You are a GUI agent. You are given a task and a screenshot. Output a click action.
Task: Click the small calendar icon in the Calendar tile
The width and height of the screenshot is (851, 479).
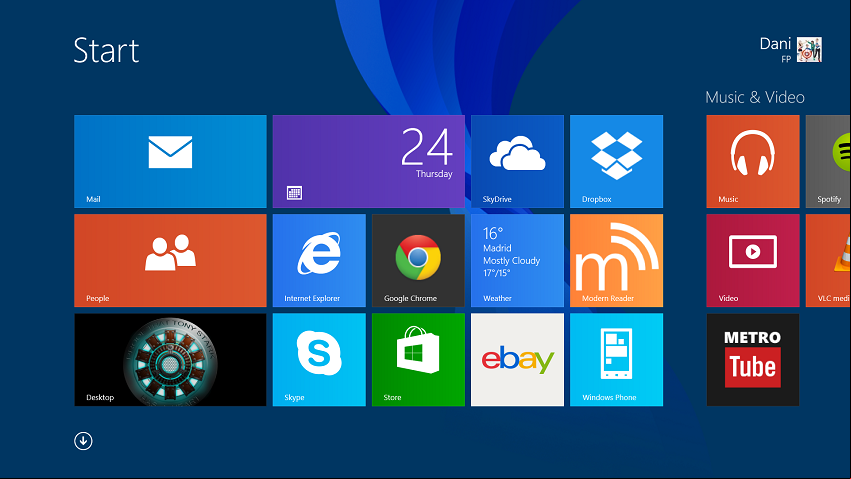294,193
